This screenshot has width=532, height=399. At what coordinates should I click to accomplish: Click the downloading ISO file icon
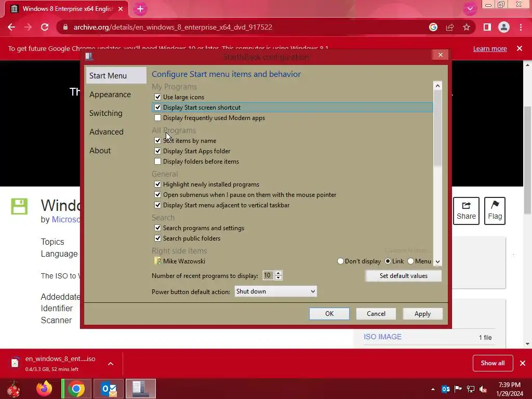pyautogui.click(x=15, y=363)
